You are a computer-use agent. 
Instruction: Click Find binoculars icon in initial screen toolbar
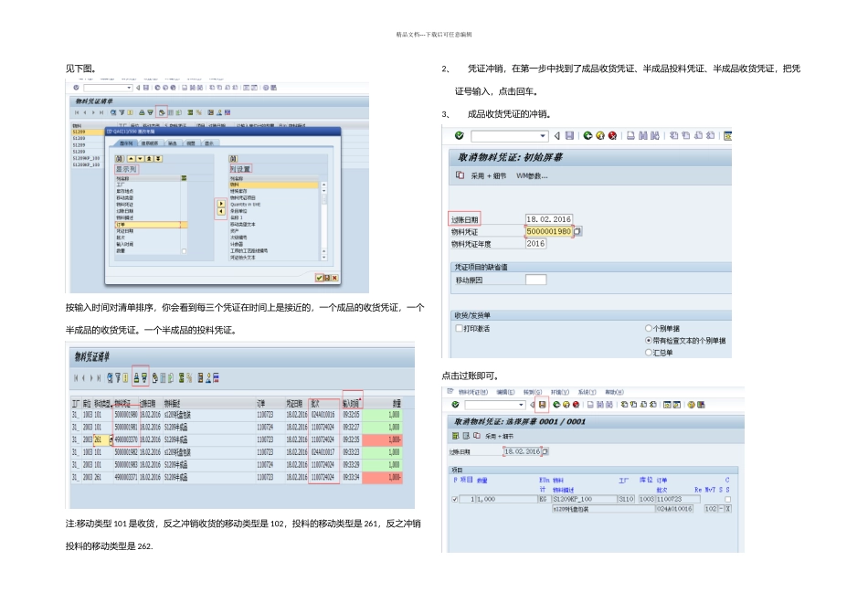click(x=642, y=135)
